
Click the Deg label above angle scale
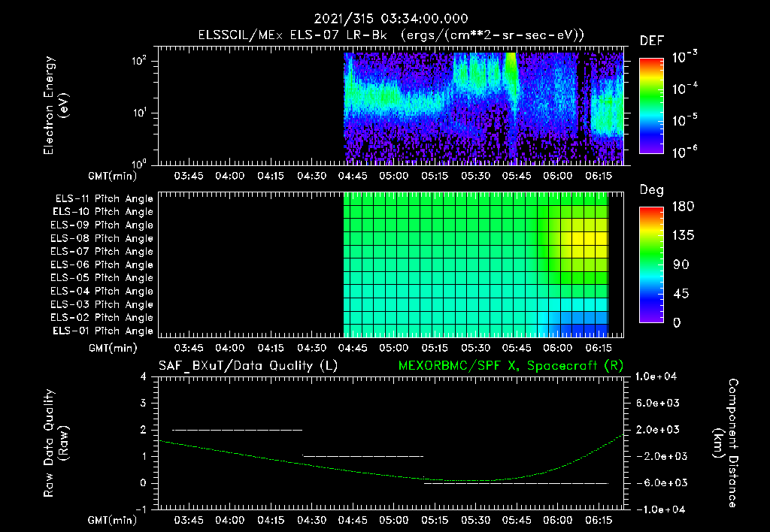[652, 190]
